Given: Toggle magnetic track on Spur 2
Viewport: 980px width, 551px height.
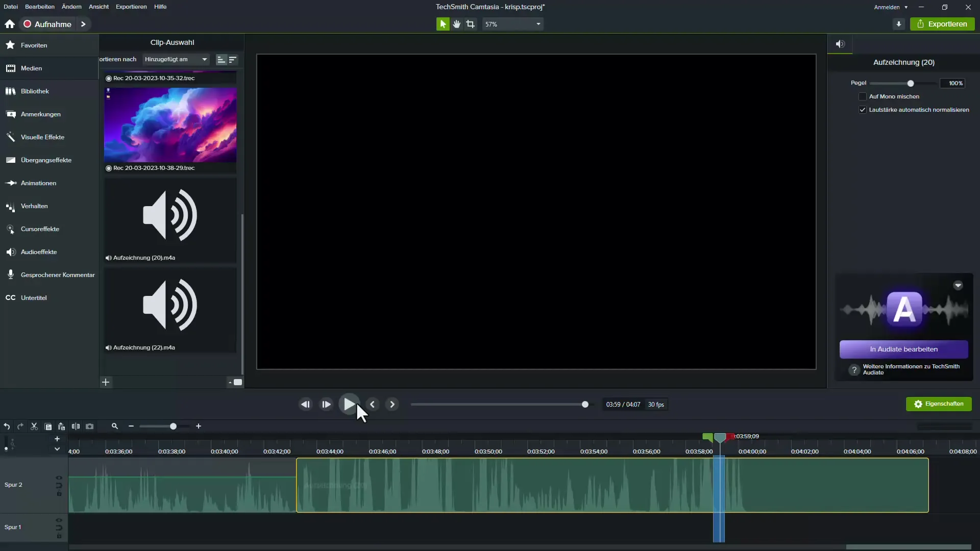Looking at the screenshot, I should (59, 486).
